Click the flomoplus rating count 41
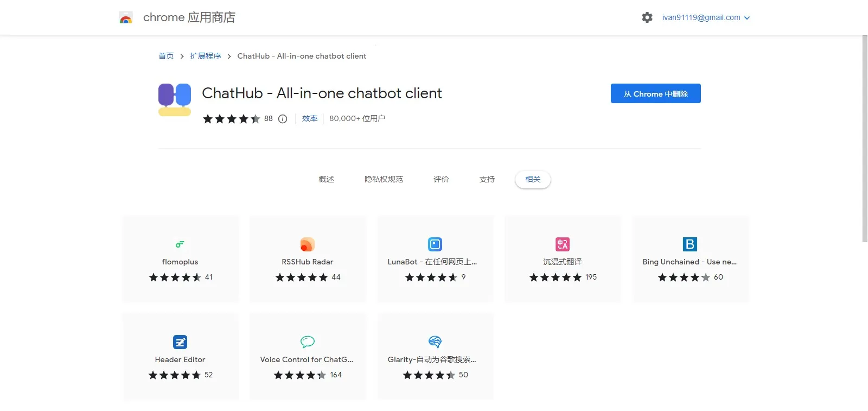Image resolution: width=868 pixels, height=411 pixels. click(209, 277)
